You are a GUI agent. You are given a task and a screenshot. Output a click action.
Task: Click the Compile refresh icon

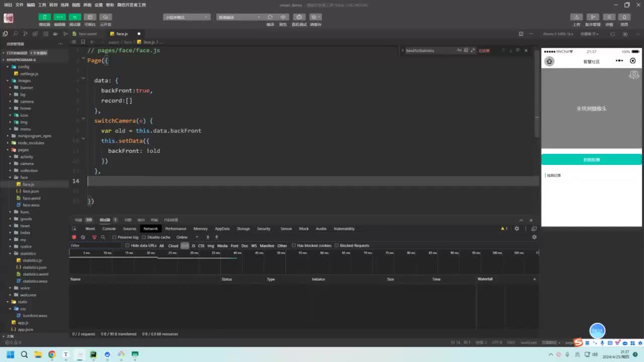[x=270, y=17]
